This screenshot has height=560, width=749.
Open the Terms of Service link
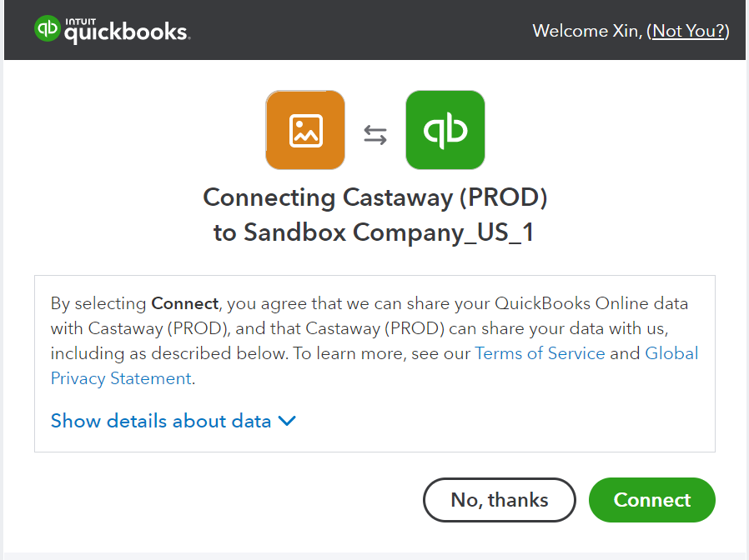[540, 353]
